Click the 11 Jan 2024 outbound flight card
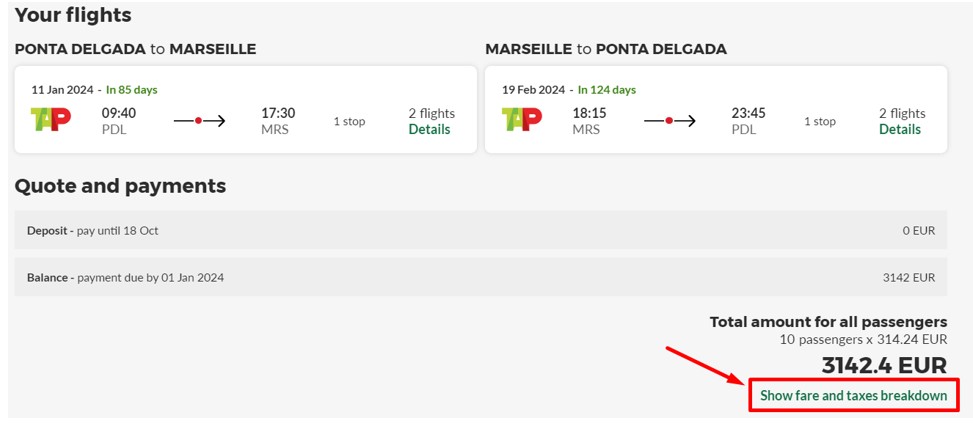Viewport: 973px width, 424px height. tap(246, 109)
